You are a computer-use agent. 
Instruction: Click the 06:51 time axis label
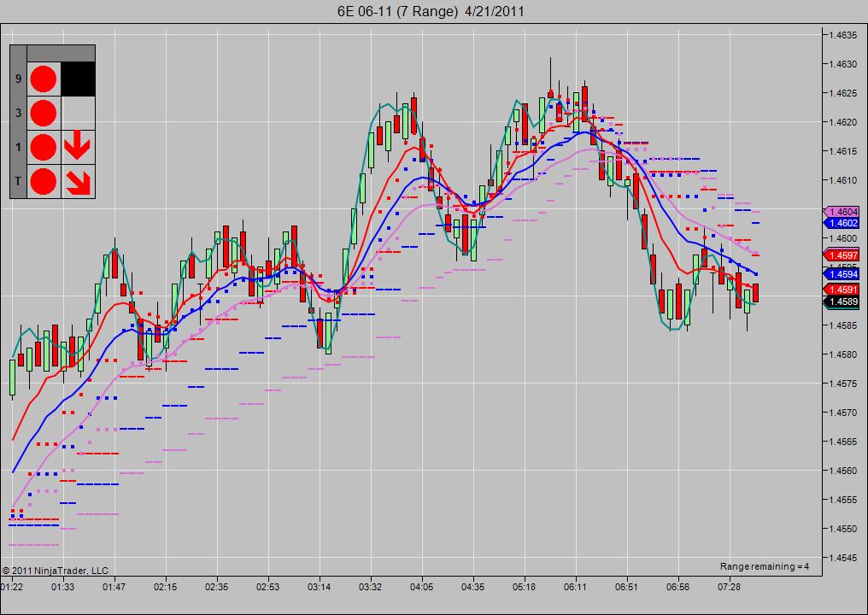[x=626, y=586]
